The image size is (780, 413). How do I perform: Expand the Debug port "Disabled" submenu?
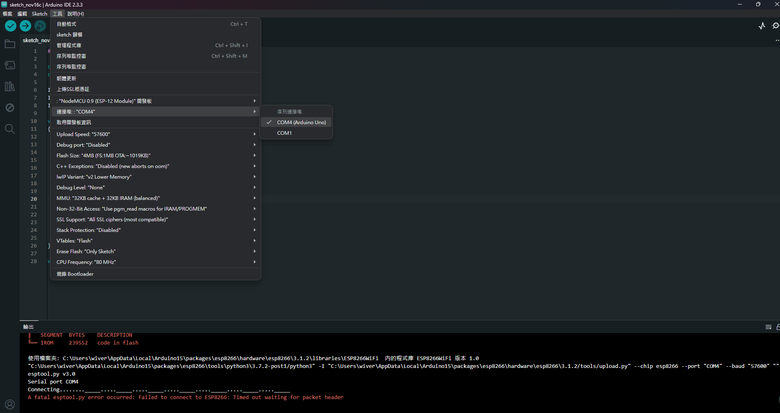[156, 145]
